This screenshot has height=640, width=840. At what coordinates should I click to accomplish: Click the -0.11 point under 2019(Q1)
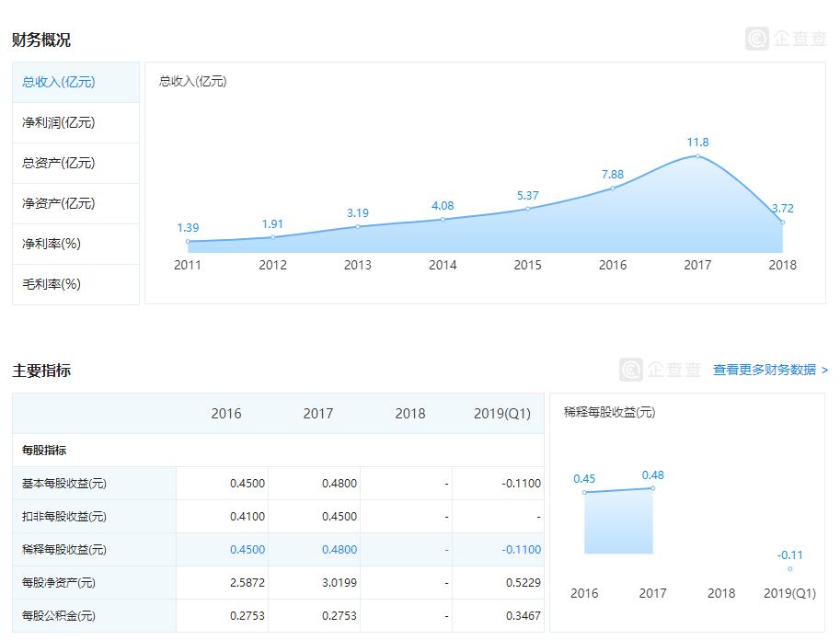(x=788, y=569)
